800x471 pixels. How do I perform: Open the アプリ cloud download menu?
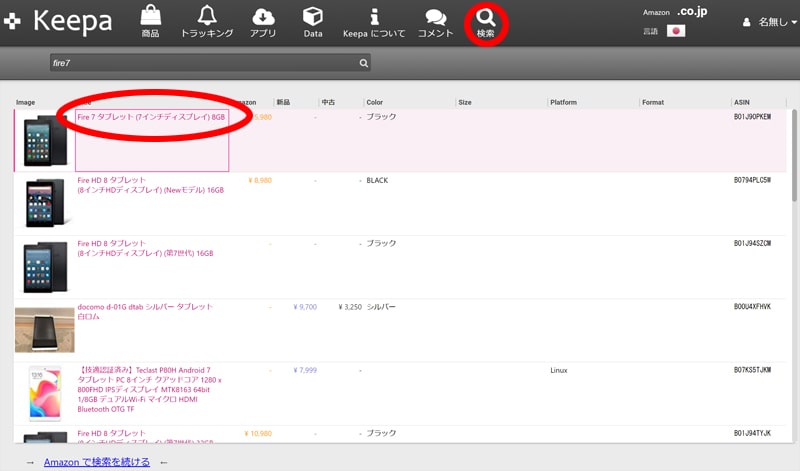tap(263, 21)
